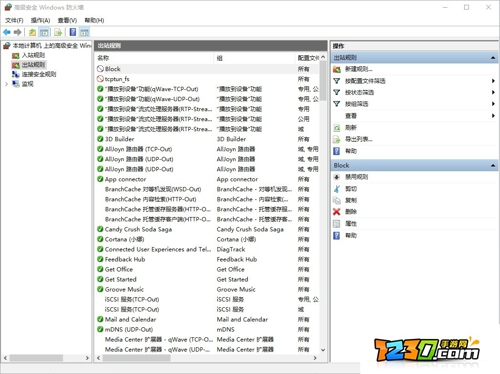Select the App connector rule row

click(207, 179)
